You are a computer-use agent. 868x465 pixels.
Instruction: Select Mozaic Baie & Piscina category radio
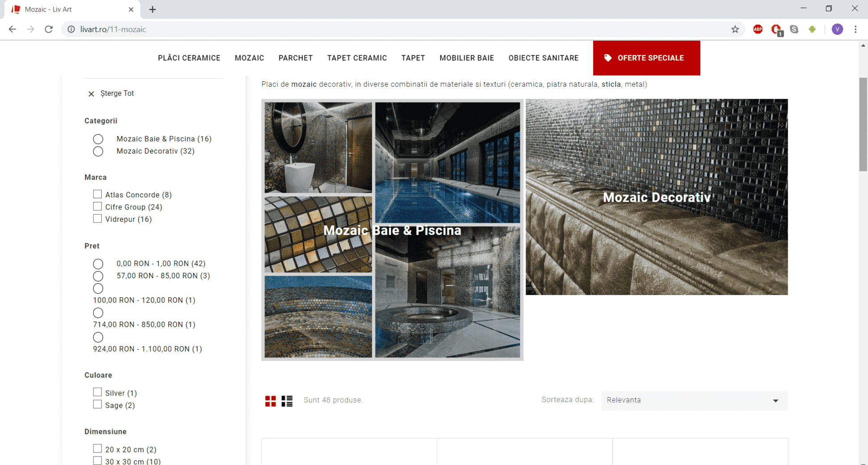98,139
